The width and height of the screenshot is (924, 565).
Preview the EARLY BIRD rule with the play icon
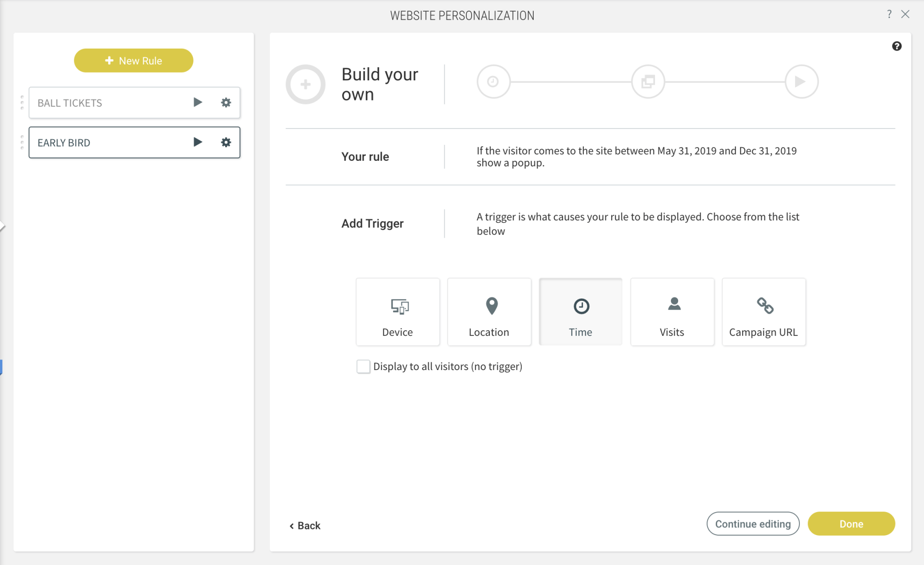click(197, 142)
